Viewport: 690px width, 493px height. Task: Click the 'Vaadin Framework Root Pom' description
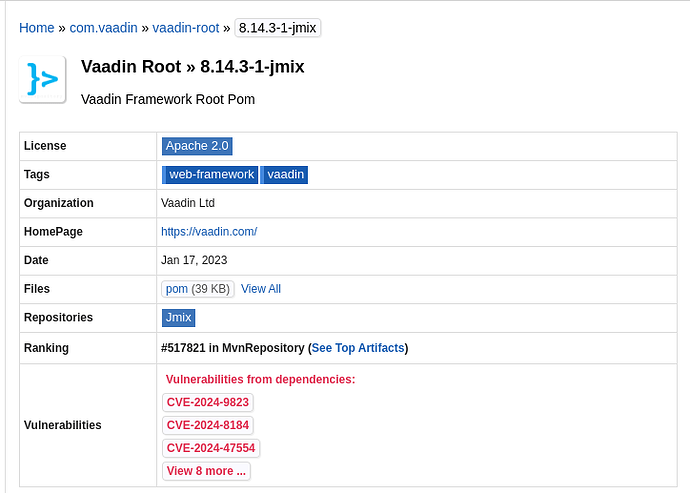[168, 99]
